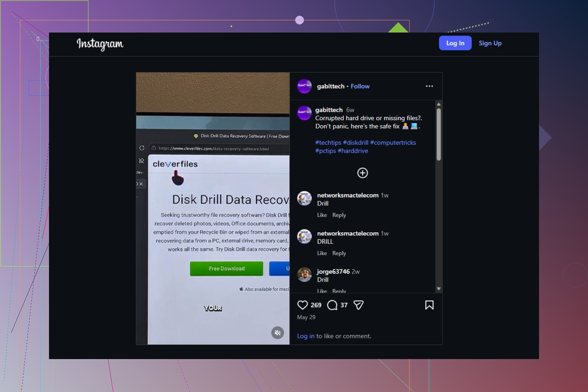Click "Log in" to like or comment
This screenshot has width=588, height=392.
[305, 336]
